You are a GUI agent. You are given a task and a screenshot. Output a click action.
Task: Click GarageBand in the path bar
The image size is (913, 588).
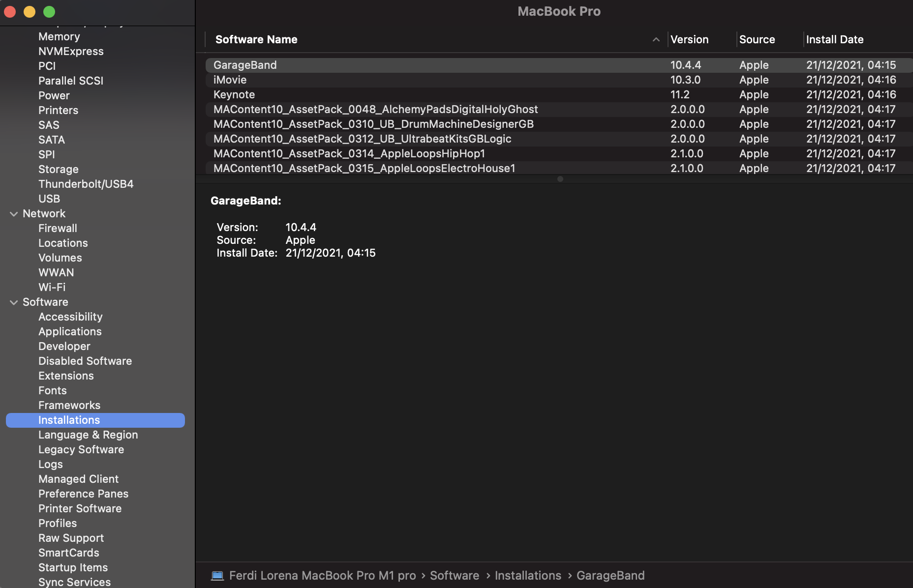click(x=610, y=576)
